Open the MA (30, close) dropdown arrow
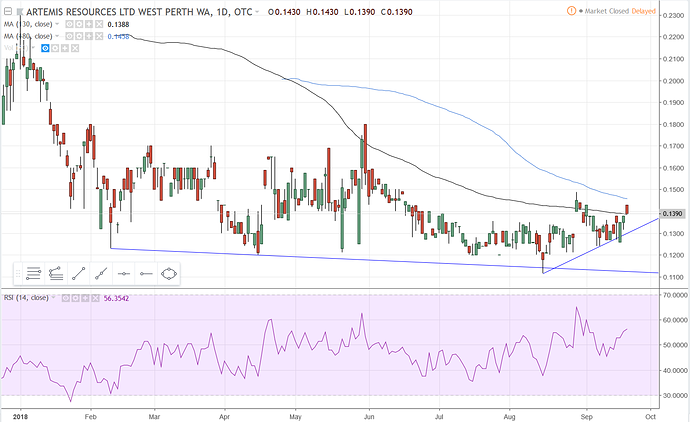 click(x=57, y=24)
